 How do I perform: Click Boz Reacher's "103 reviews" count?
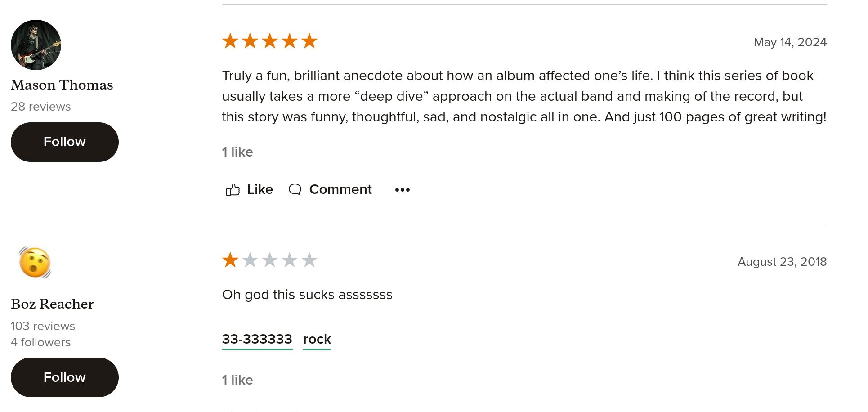(43, 326)
